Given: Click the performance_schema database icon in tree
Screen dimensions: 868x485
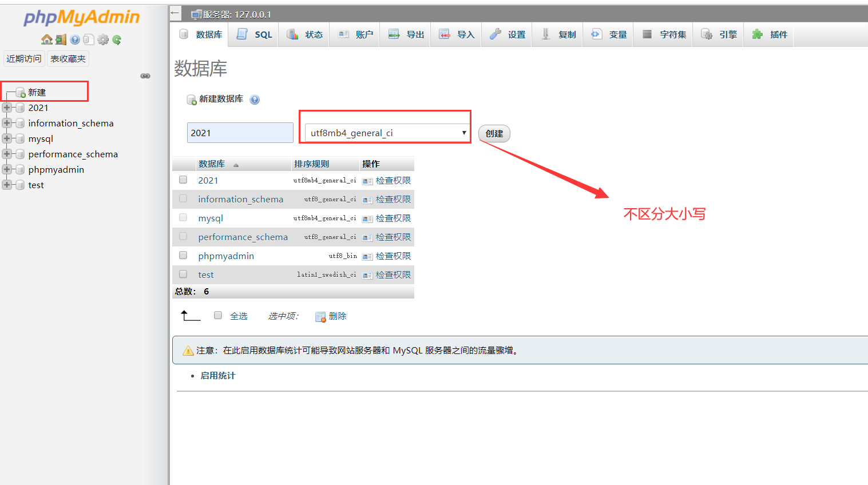Looking at the screenshot, I should click(x=20, y=154).
